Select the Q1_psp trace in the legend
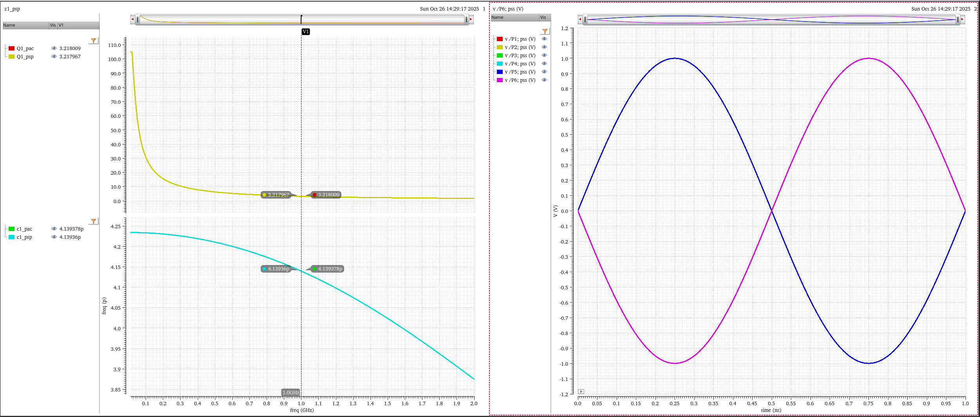Viewport: 980px width, 417px height. pyautogui.click(x=25, y=57)
